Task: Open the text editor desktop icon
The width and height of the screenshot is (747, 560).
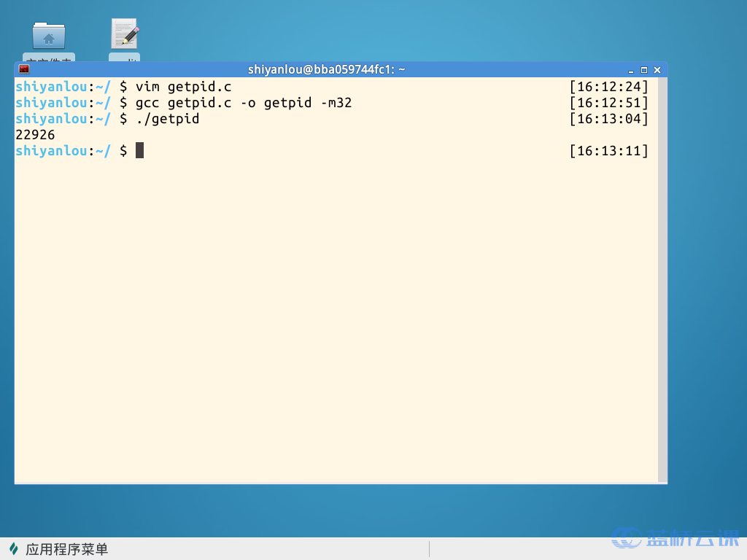Action: (125, 34)
